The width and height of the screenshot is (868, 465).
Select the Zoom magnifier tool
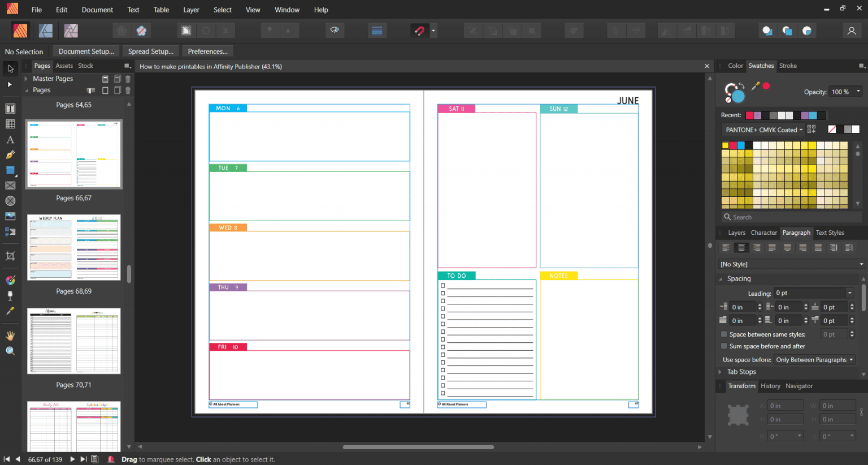[10, 351]
